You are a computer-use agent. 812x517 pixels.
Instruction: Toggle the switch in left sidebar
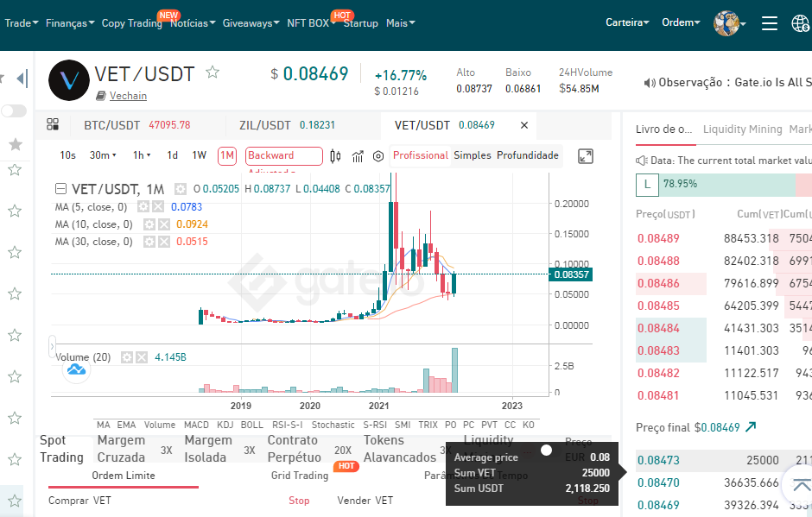14,110
